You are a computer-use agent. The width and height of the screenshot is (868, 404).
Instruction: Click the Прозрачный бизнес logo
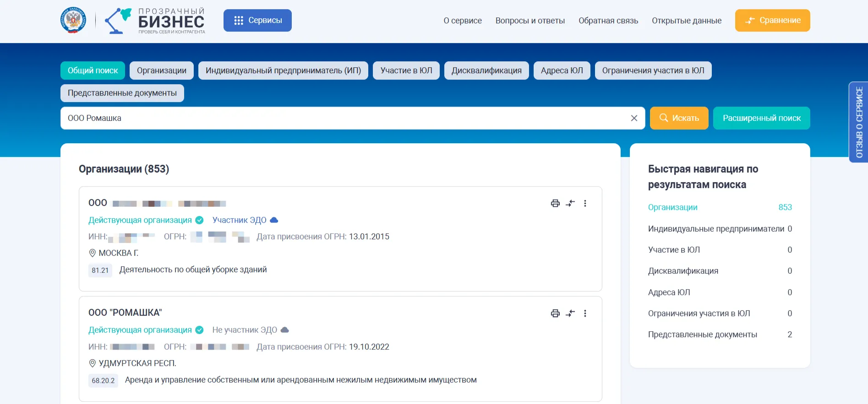click(x=156, y=21)
